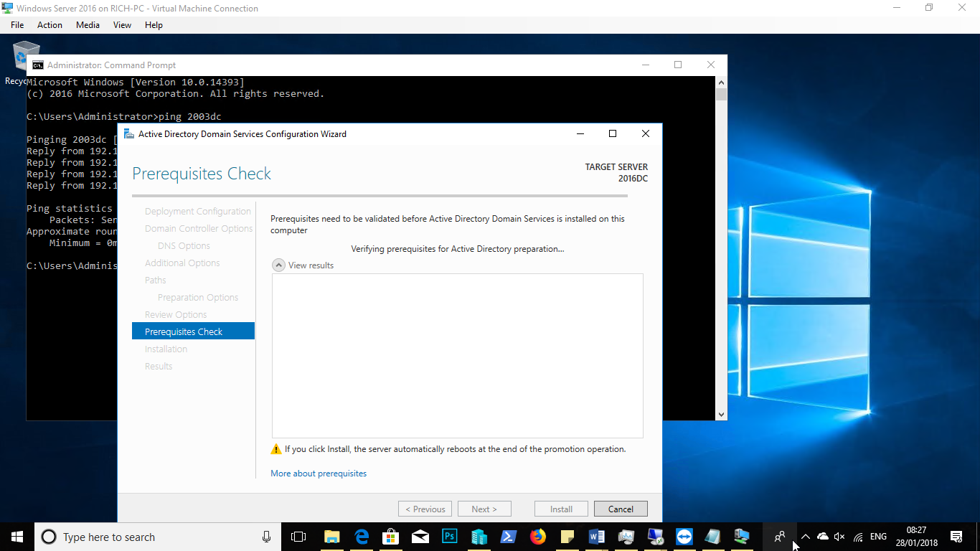Click 'TARGET SERVER 2016DC' label

[616, 172]
